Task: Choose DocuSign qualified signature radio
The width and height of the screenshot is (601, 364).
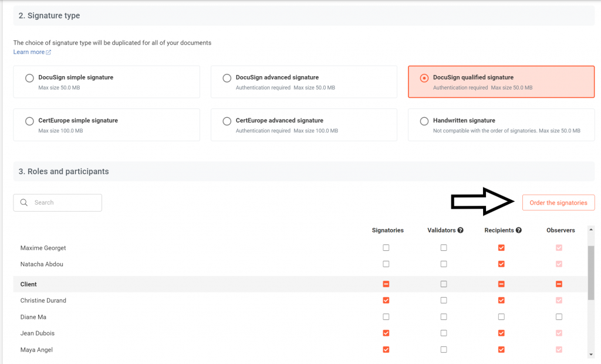Action: [424, 78]
